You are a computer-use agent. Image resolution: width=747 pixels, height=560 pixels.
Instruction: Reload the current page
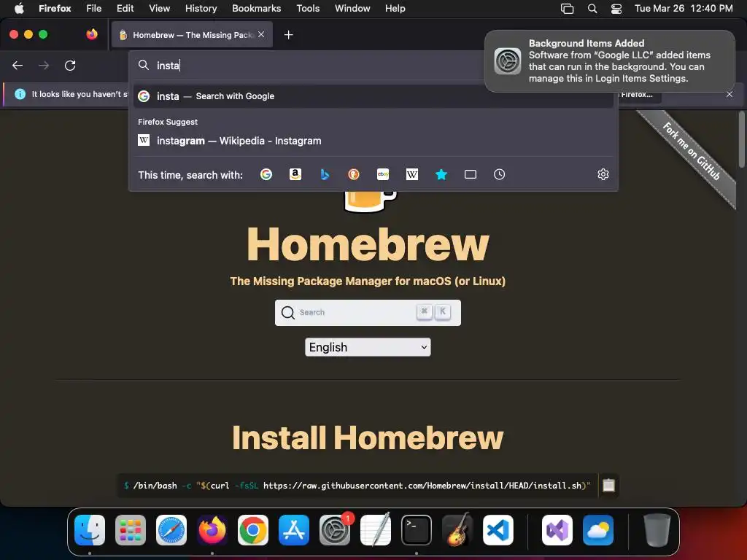point(70,65)
